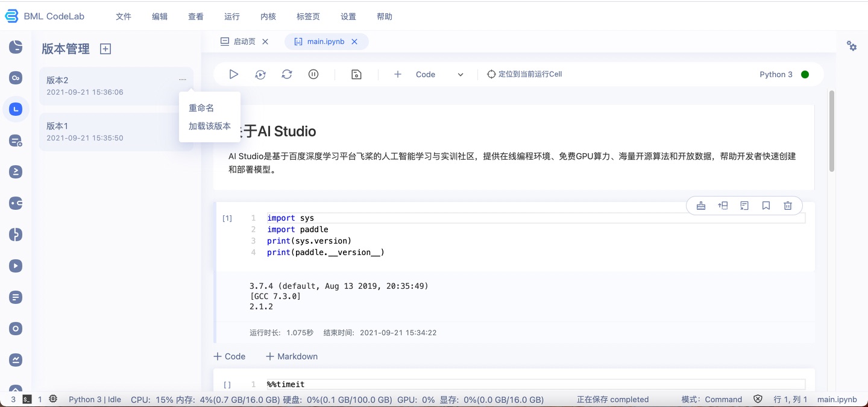This screenshot has height=407, width=868.
Task: Save the notebook using save icon
Action: tap(356, 74)
